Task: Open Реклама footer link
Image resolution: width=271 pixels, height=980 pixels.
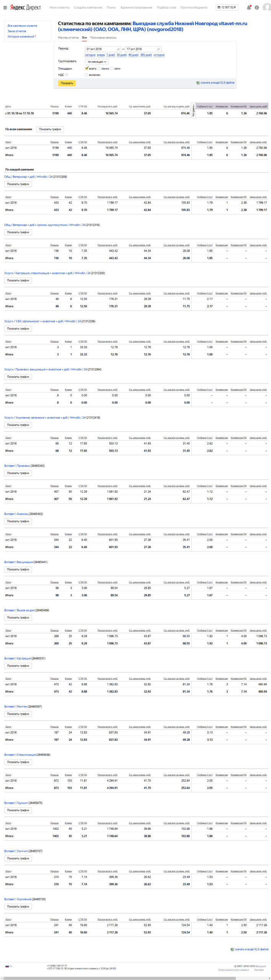Action: (x=259, y=970)
